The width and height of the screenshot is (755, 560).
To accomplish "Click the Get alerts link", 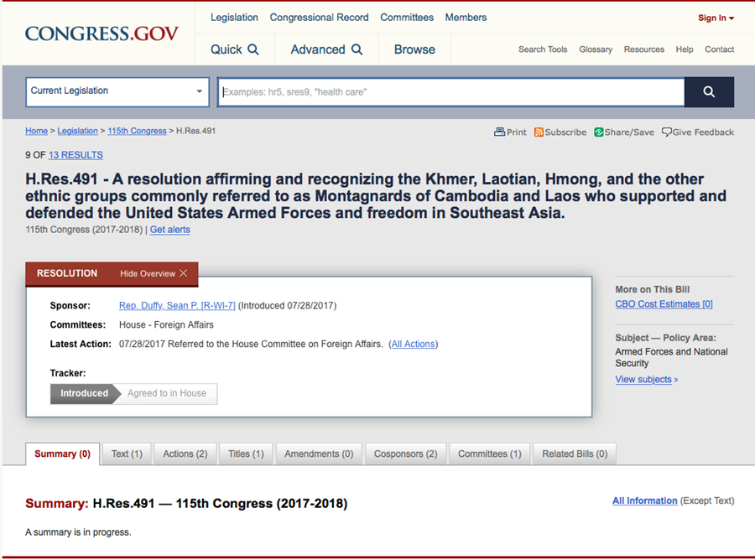I will tap(169, 230).
